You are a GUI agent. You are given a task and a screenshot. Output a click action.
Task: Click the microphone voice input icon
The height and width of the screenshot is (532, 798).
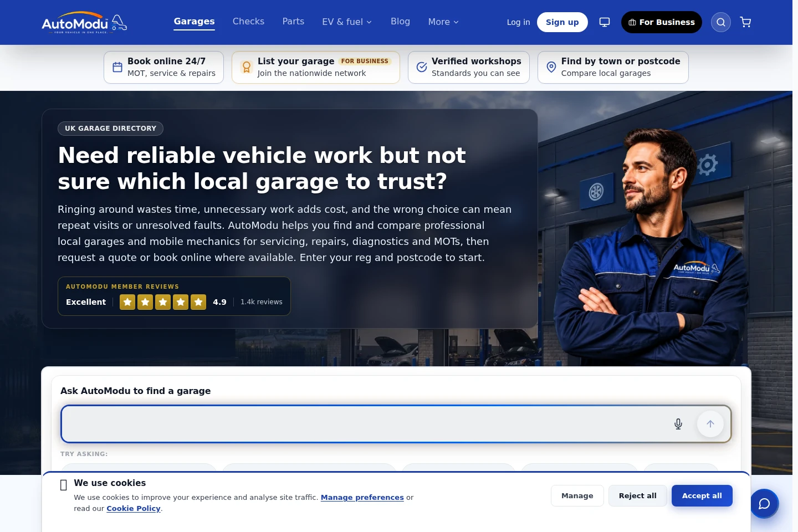click(x=678, y=424)
